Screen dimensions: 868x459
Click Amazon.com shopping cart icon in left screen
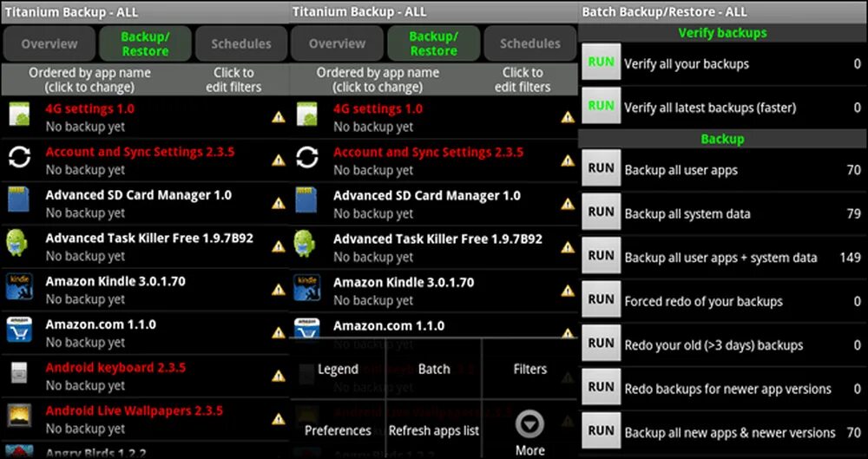19,330
